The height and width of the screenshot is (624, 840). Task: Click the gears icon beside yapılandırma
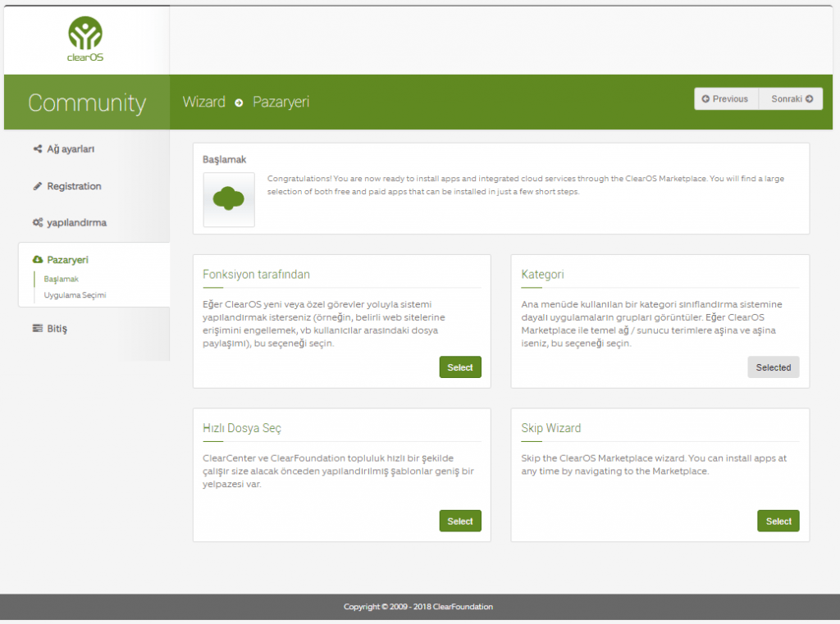point(38,222)
